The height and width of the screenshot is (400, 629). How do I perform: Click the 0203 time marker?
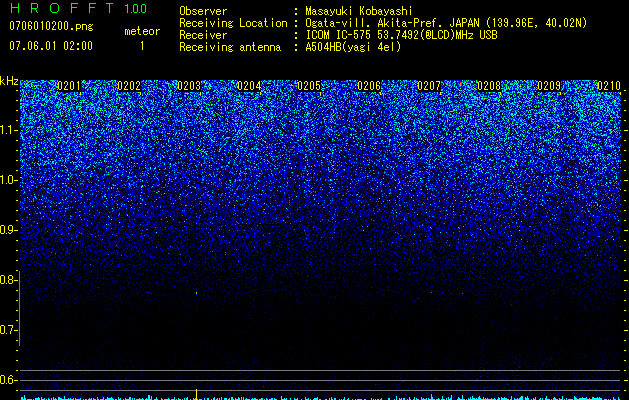(x=189, y=86)
